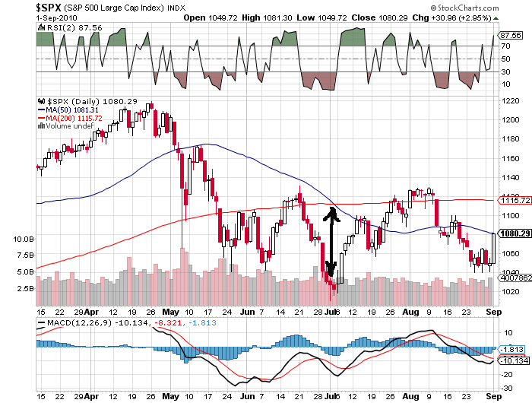Click the 1115.72 MA(200) tag on price axis
Viewport: 532px width, 403px height.
515,200
